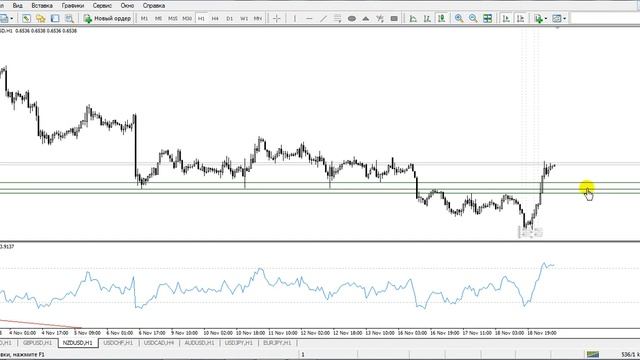The image size is (640, 360).
Task: Zoom out of the chart
Action: point(473,18)
